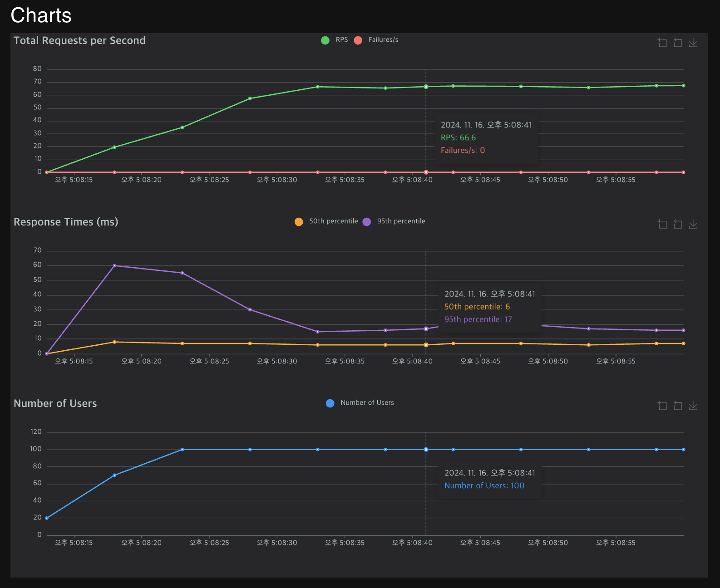Click '50th percentile: 6' tooltip text

pyautogui.click(x=477, y=307)
